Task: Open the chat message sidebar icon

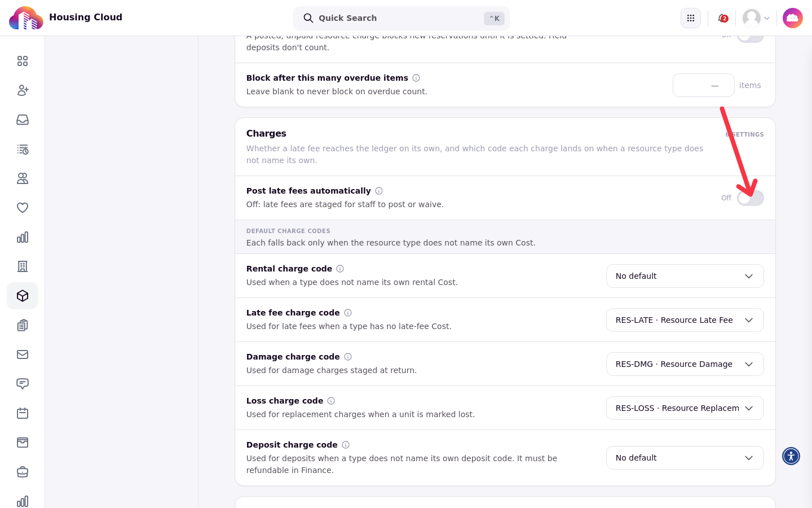Action: (x=23, y=384)
